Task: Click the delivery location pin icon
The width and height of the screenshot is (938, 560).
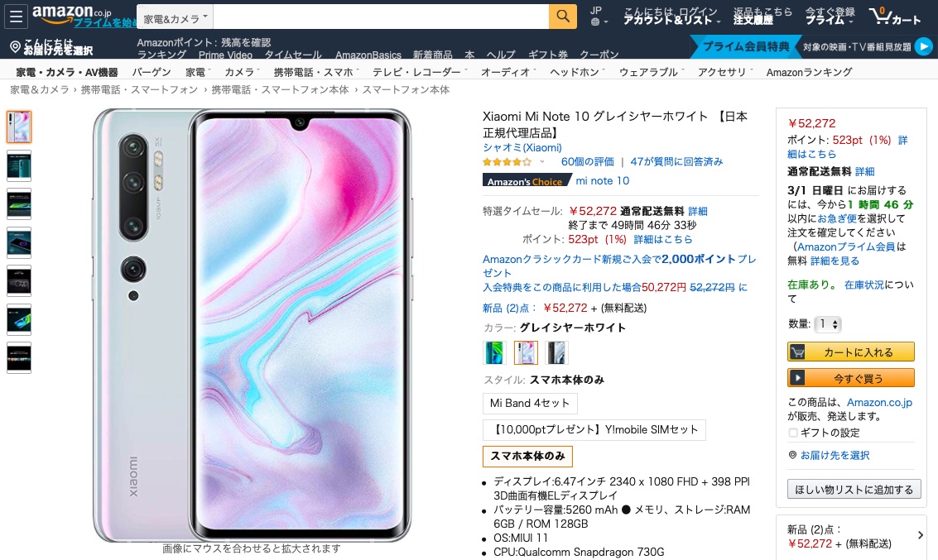Action: [x=16, y=46]
